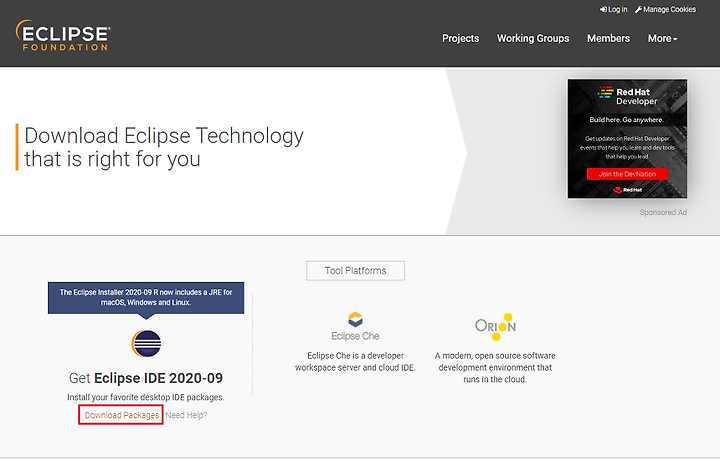This screenshot has width=720, height=461.
Task: Click the Red Hat sponsored ad image
Action: [x=627, y=139]
